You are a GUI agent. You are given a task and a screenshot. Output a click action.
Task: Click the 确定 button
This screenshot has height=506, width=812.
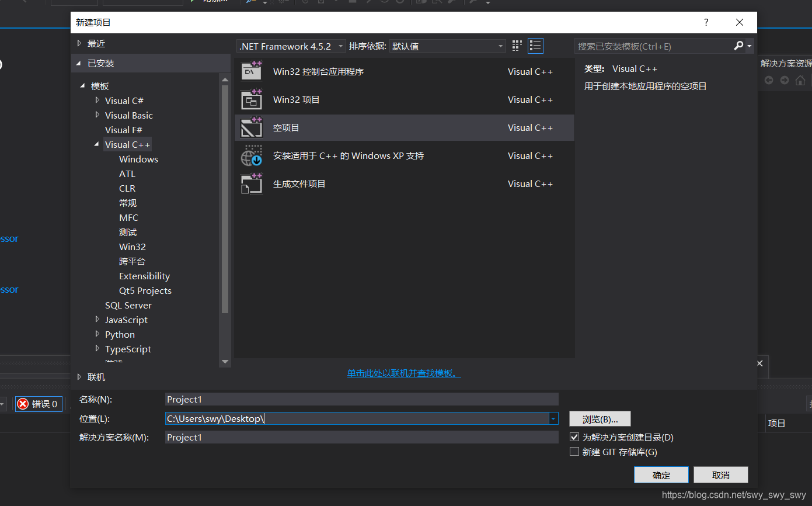[661, 475]
